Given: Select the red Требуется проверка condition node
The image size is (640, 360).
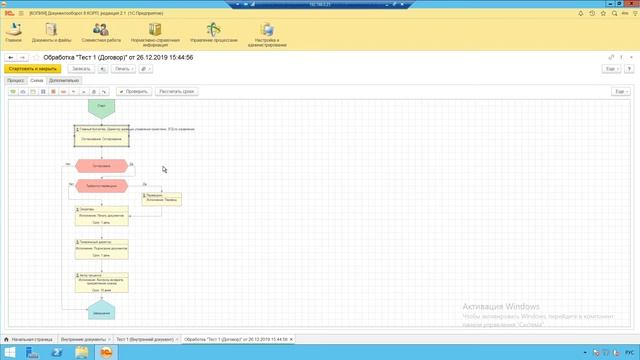Looking at the screenshot, I should point(102,186).
